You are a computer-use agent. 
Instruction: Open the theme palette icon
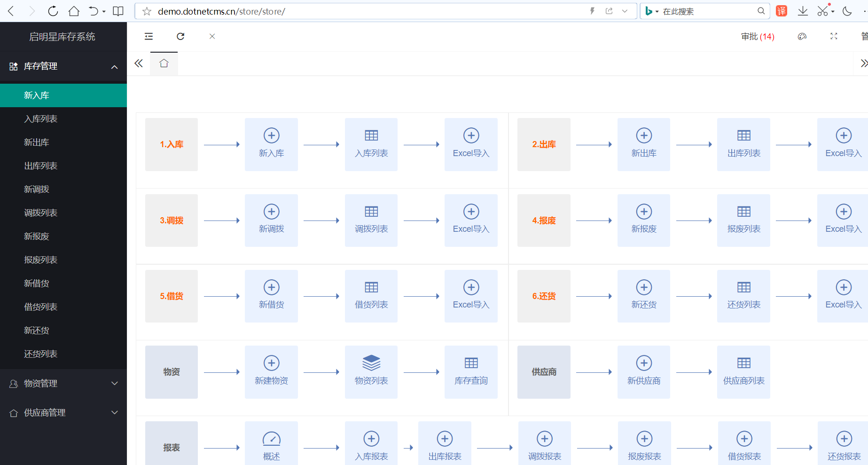coord(802,36)
